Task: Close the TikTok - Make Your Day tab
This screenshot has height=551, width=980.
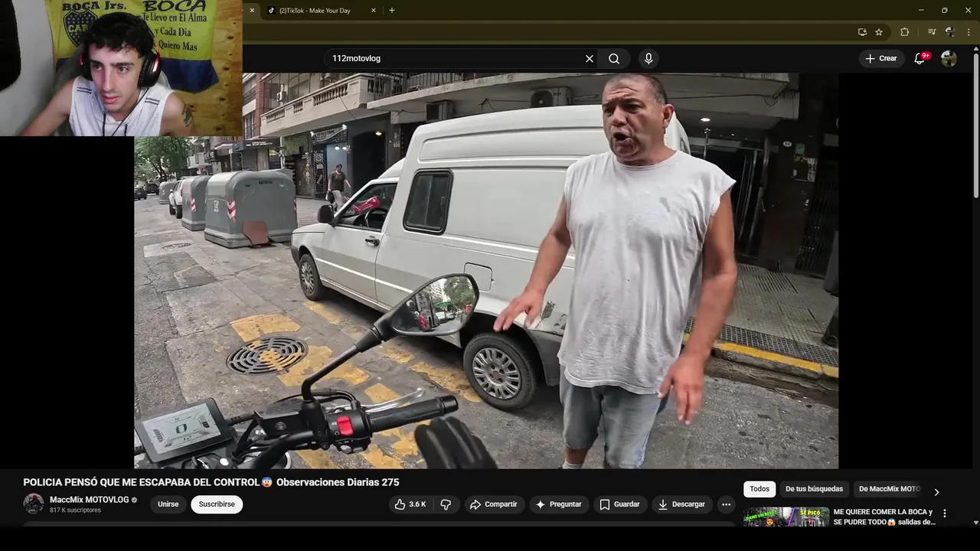Action: pos(374,11)
